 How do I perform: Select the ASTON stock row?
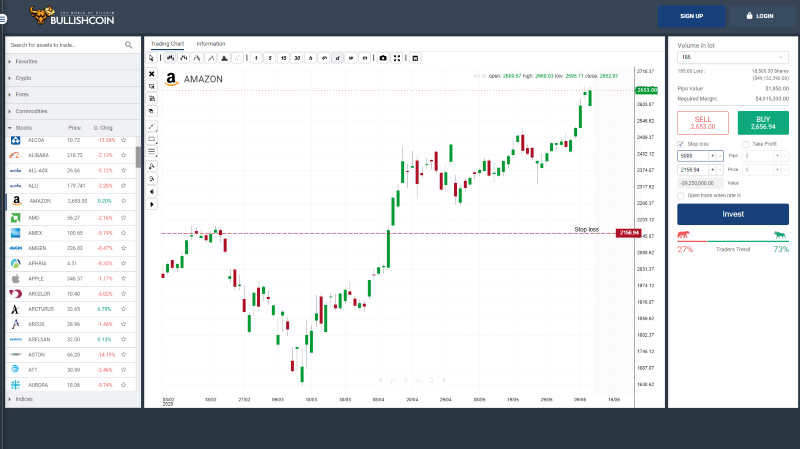pos(71,355)
